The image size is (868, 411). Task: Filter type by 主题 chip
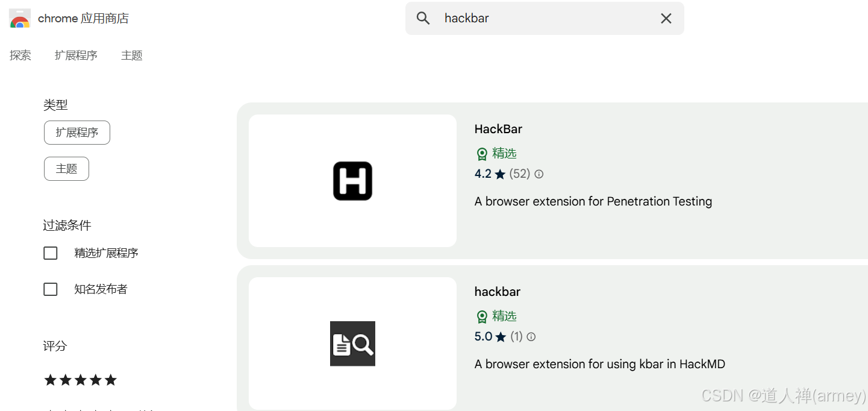pyautogui.click(x=66, y=169)
